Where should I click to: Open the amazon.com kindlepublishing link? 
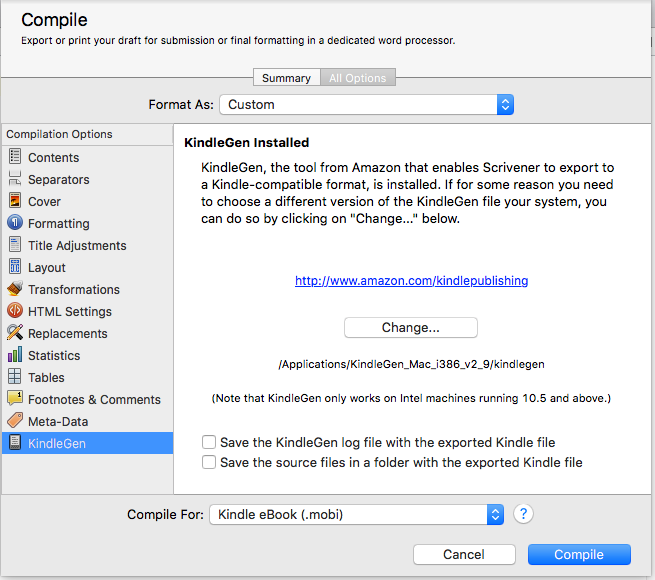click(411, 281)
